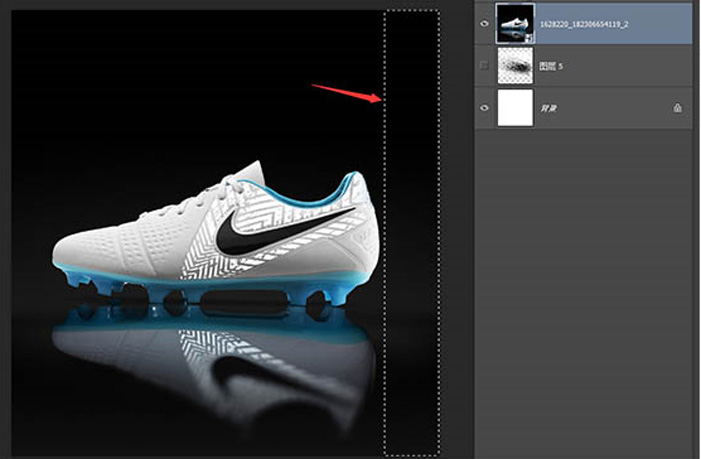The width and height of the screenshot is (701, 459).
Task: Hide the 1628220_182306654119_2 layer via eye icon
Action: coord(485,22)
